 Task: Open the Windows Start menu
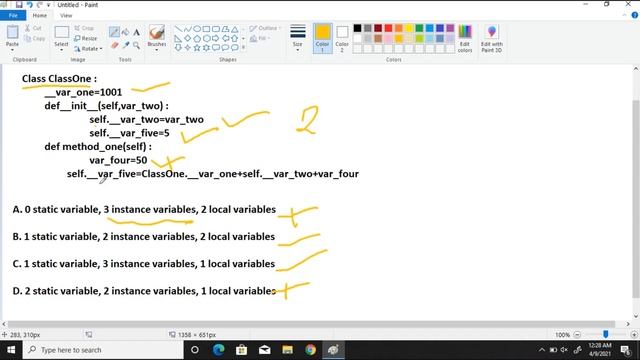[x=11, y=350]
